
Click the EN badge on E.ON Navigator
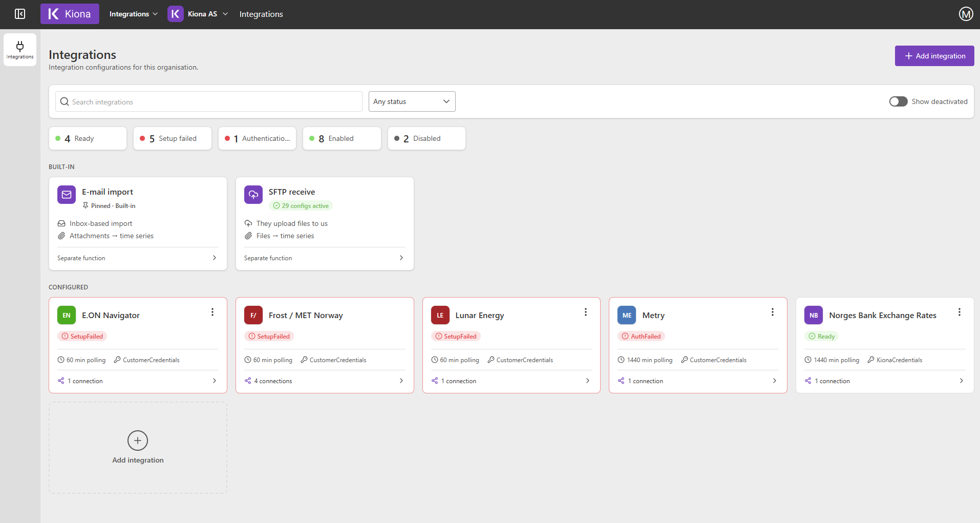tap(67, 315)
